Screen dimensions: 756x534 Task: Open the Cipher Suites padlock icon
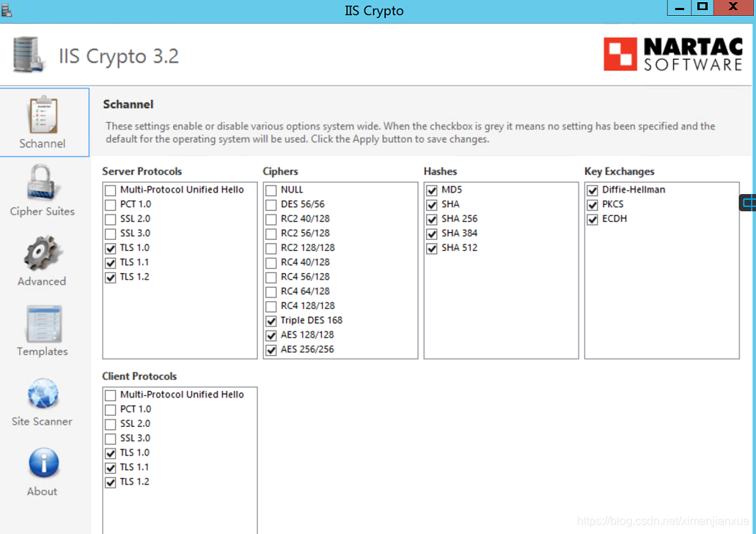click(x=42, y=183)
